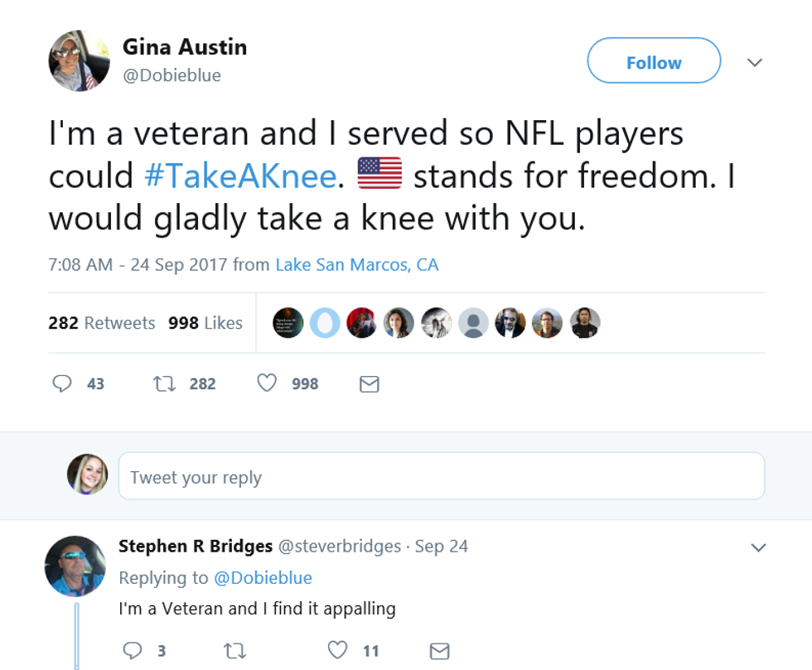Open Gina Austin's profile picture
Image resolution: width=812 pixels, height=670 pixels.
(x=79, y=60)
